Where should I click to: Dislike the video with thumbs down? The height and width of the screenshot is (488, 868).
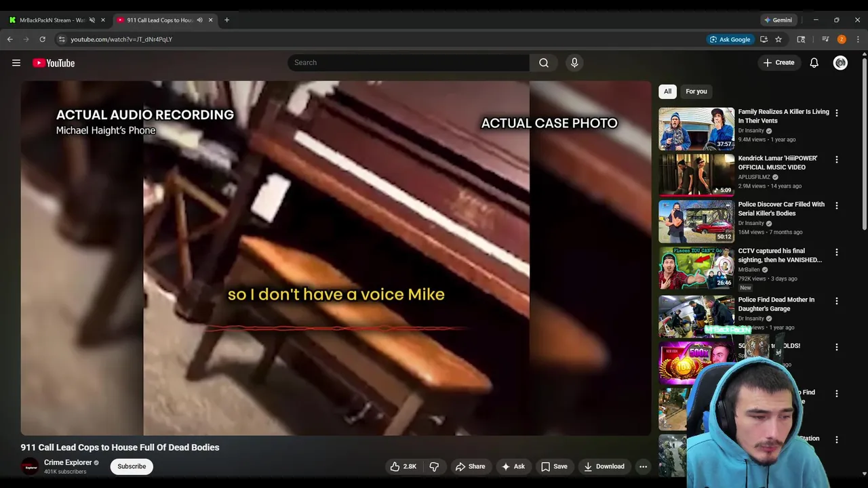point(434,466)
